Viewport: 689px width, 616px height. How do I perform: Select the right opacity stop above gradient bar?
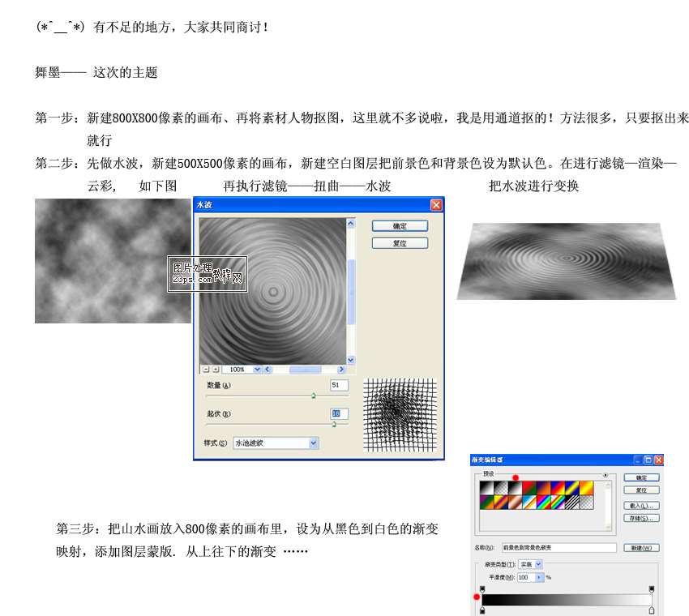click(652, 589)
